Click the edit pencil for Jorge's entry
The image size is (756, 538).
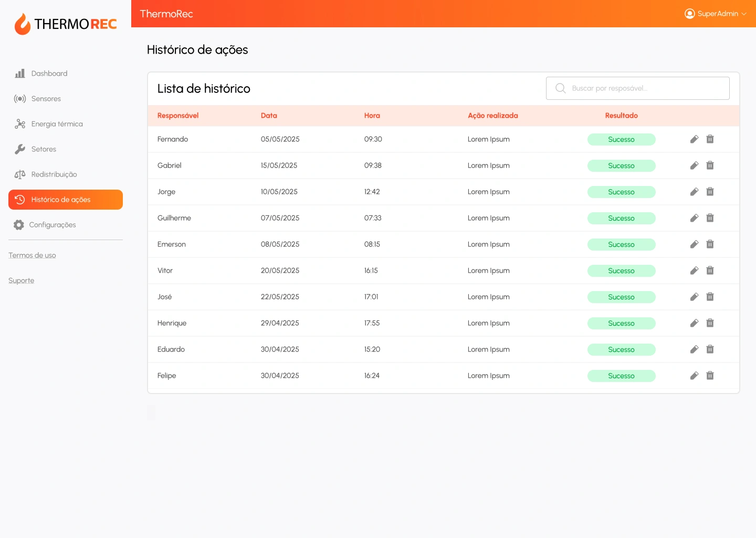point(694,192)
